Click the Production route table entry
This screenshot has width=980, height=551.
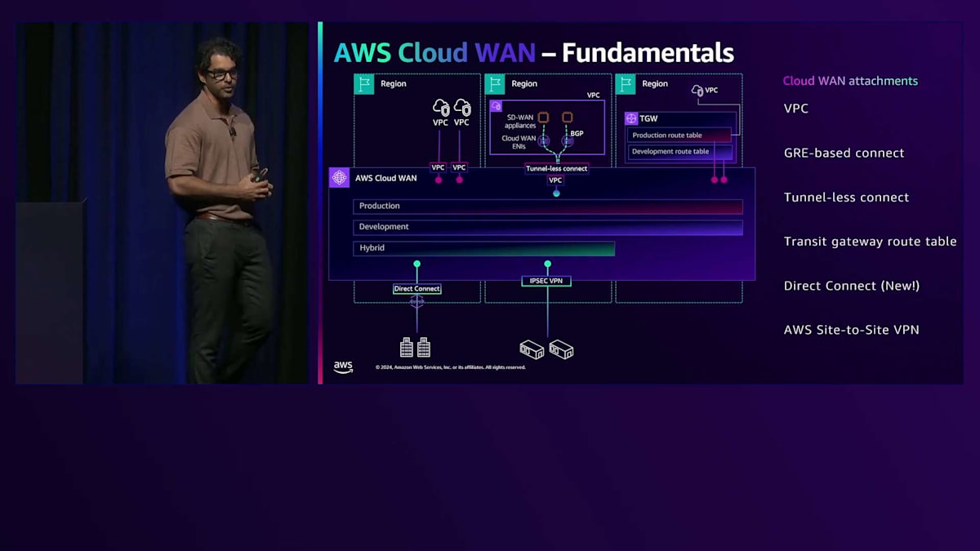(679, 136)
